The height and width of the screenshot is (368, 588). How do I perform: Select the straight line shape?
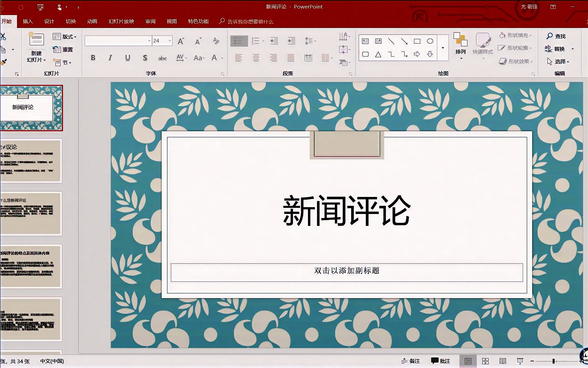tap(391, 41)
